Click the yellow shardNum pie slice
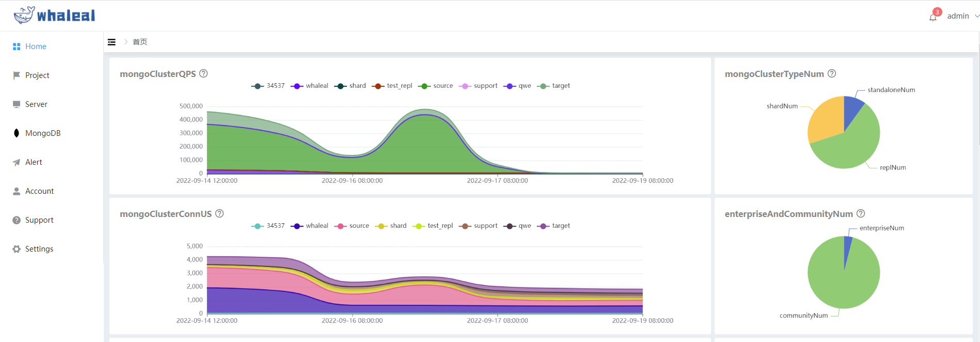This screenshot has width=980, height=342. tap(825, 120)
